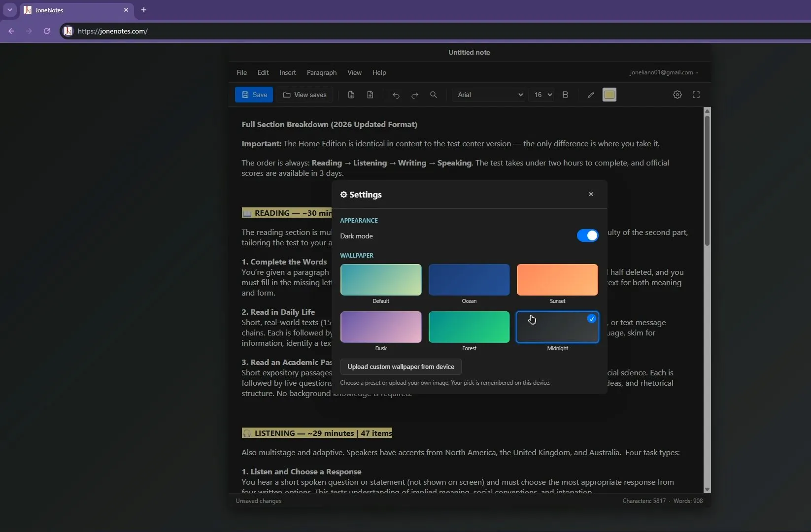Open browser tab list chevron
Screen dimensions: 811x532
pos(10,10)
